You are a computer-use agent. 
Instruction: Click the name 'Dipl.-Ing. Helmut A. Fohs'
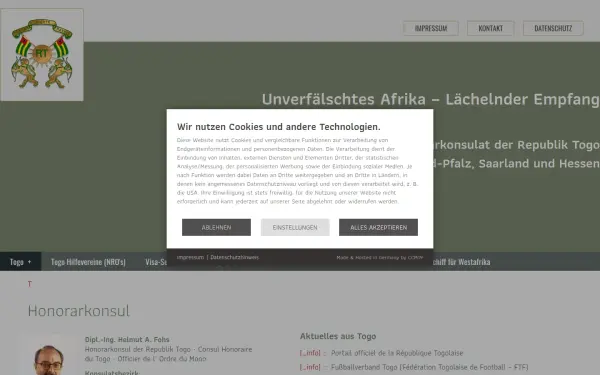point(127,339)
